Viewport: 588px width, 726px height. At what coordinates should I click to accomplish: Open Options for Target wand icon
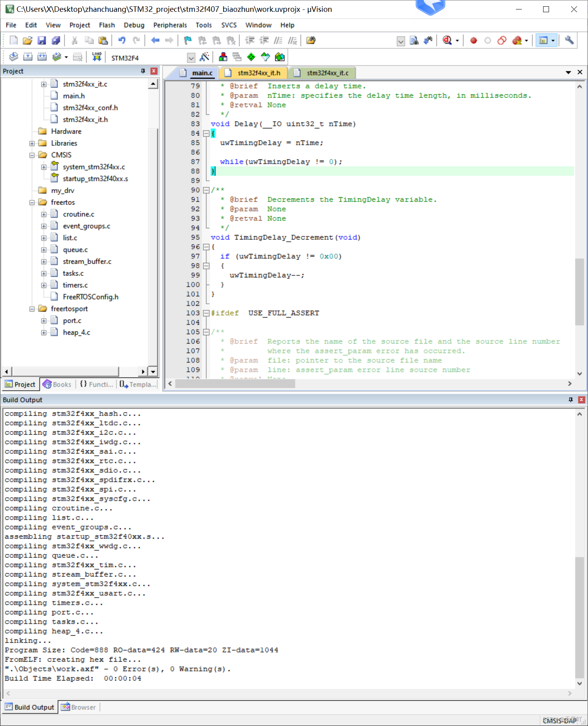pos(204,57)
